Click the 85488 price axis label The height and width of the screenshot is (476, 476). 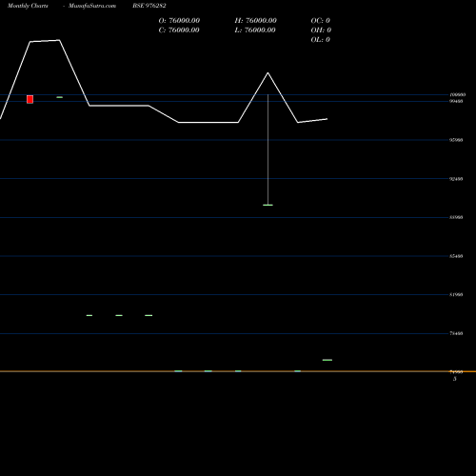(456, 256)
